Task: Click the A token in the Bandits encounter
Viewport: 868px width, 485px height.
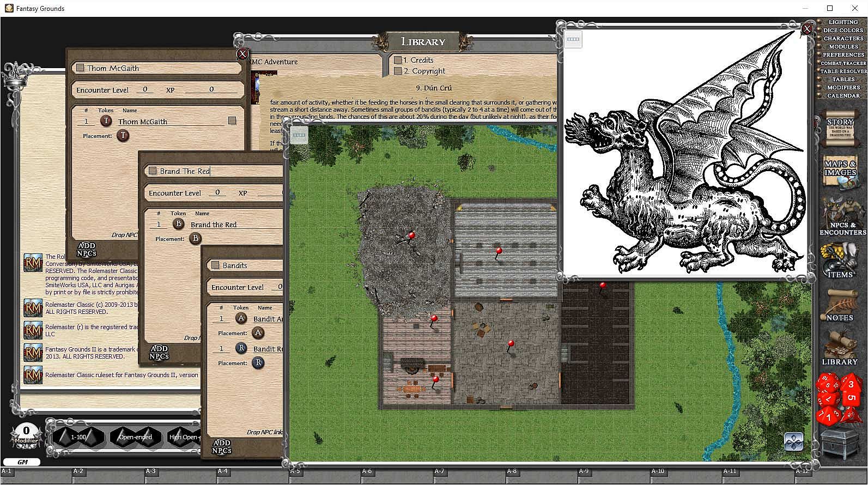Action: tap(241, 318)
